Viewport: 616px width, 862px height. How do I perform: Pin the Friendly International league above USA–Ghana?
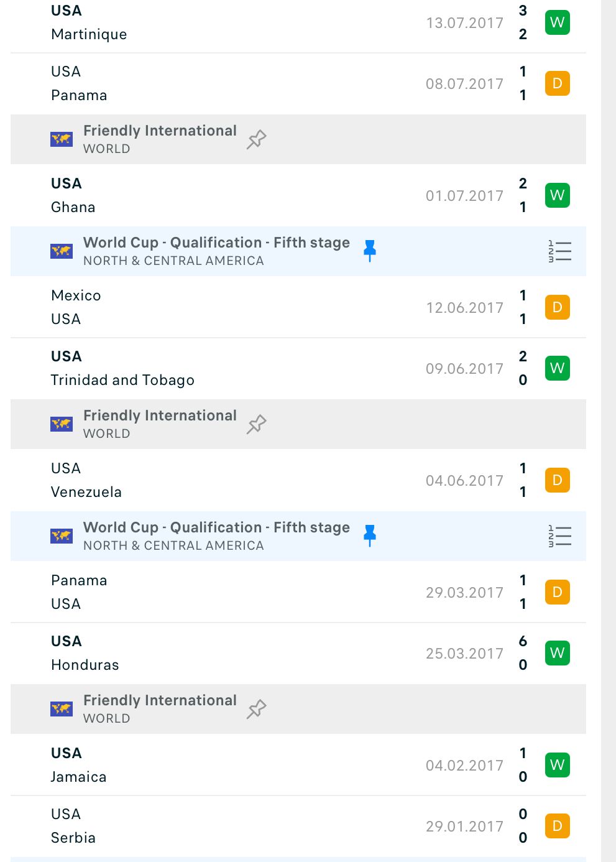[256, 139]
